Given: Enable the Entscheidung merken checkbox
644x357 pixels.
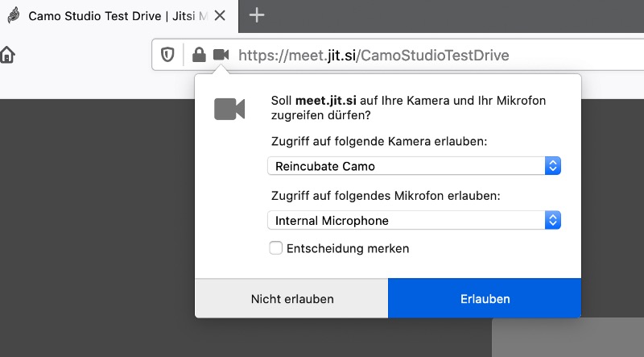Looking at the screenshot, I should point(275,248).
